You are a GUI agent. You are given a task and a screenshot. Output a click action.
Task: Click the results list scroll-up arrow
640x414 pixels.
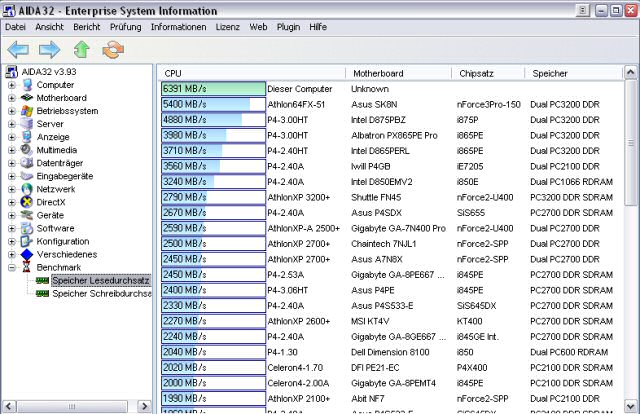pyautogui.click(x=631, y=73)
